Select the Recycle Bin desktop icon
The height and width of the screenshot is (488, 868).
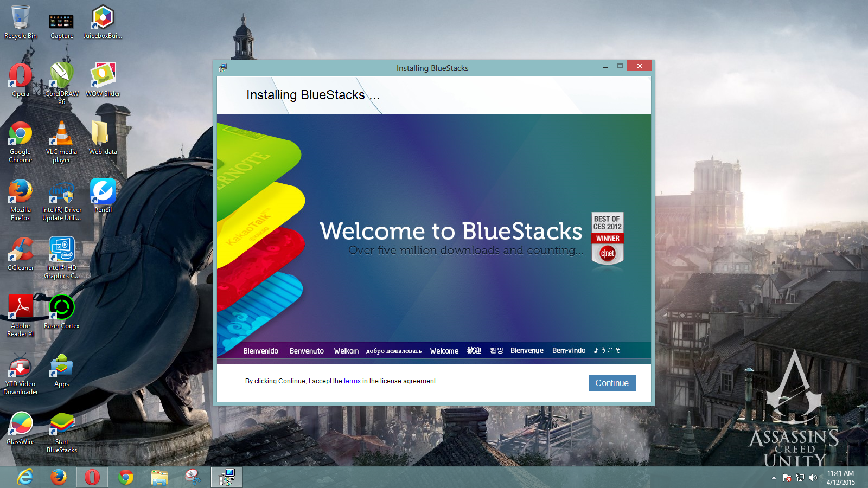[x=21, y=22]
